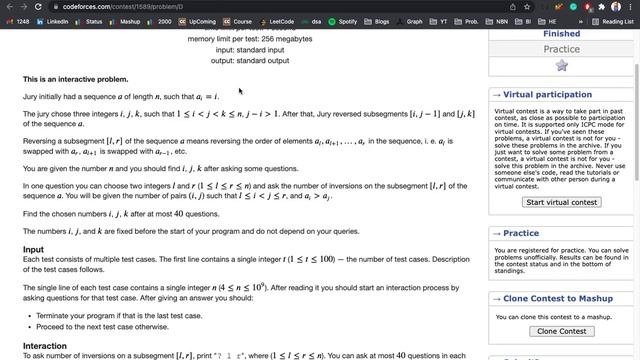
Task: Open the Graph bookmark
Action: click(409, 22)
